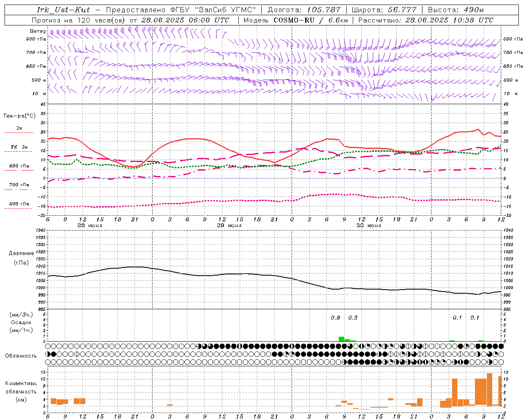Click the Td 2м legend label
This screenshot has height=420, width=525.
point(19,147)
